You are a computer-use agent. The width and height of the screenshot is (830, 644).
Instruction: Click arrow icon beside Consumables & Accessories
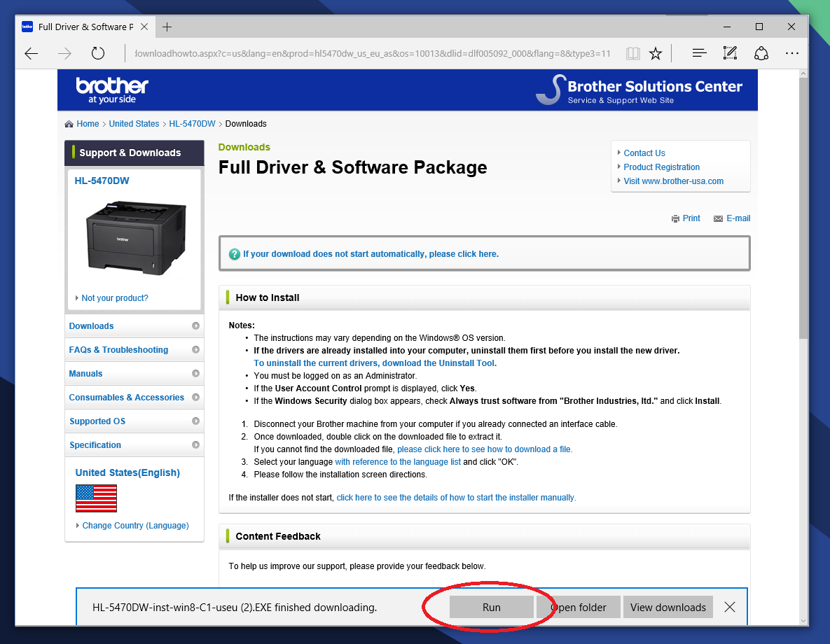click(196, 398)
